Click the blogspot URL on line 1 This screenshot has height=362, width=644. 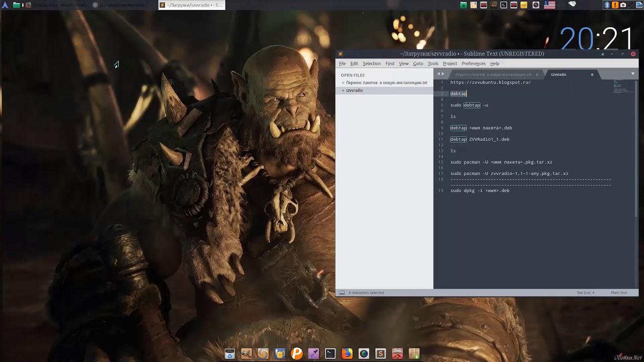pos(491,82)
